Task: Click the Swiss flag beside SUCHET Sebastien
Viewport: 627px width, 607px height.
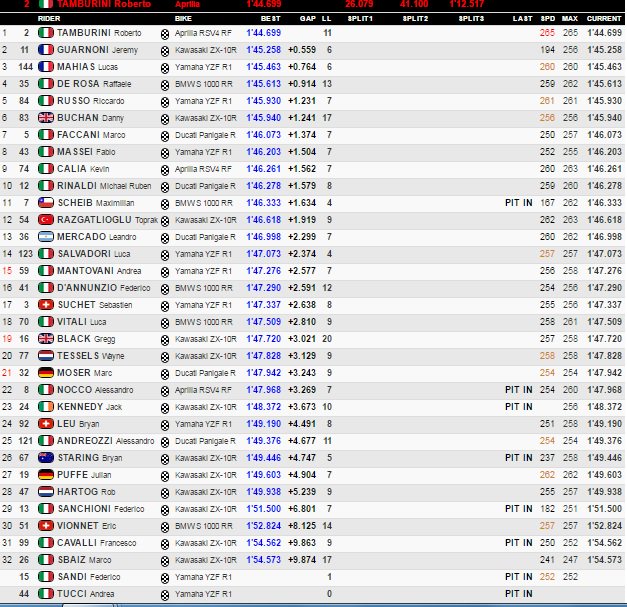Action: click(x=46, y=305)
